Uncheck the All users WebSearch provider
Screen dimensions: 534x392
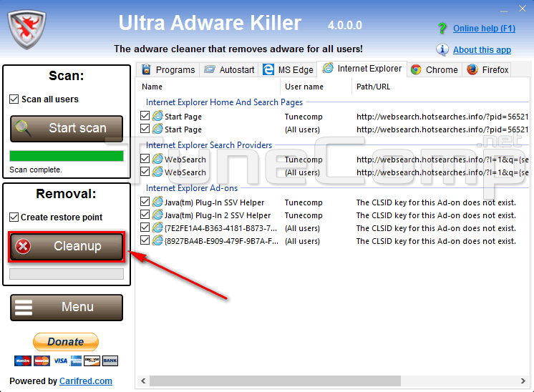145,172
